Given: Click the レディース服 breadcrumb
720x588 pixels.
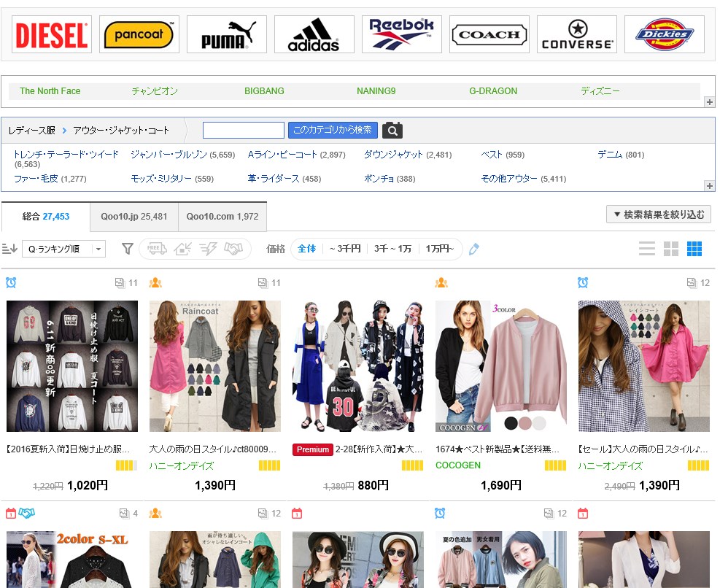Looking at the screenshot, I should 31,131.
